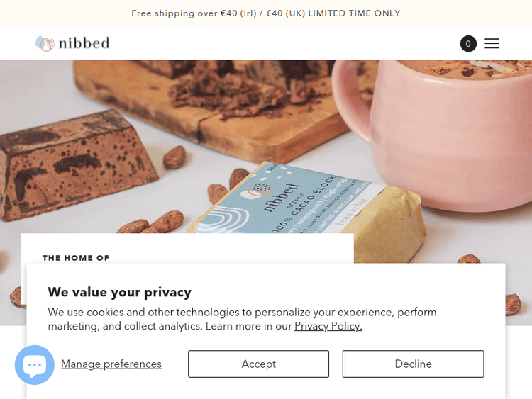Click the "We value your privacy" heading

click(119, 292)
